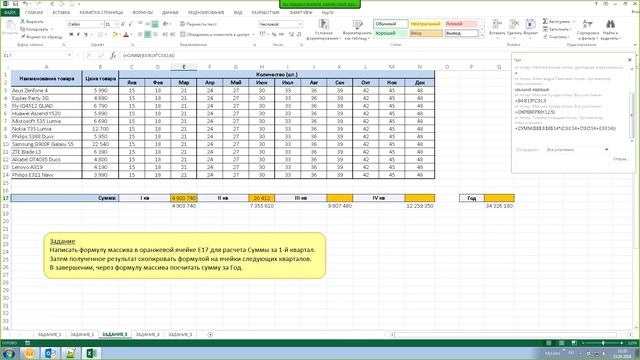640x360 pixels.
Task: Insert cells with the Вставить cells button
Action: click(x=497, y=28)
